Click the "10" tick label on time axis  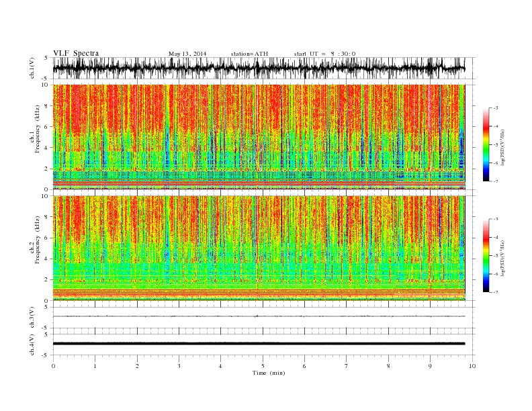(472, 366)
